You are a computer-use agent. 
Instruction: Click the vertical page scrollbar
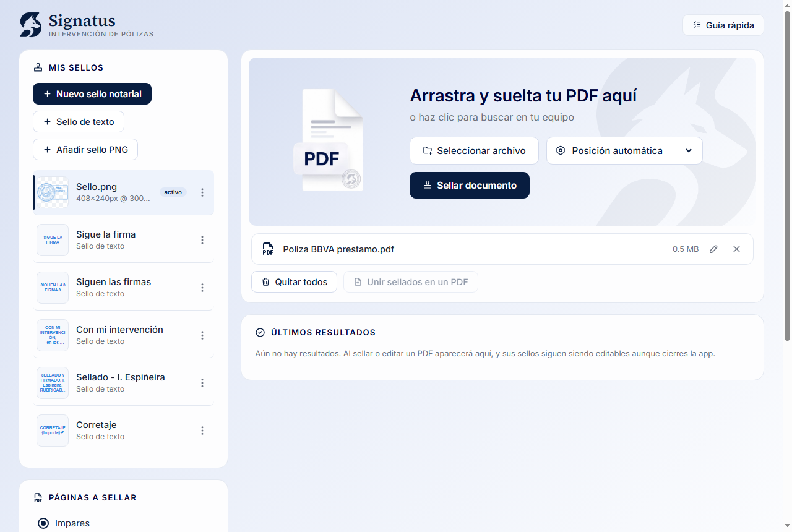[x=788, y=175]
